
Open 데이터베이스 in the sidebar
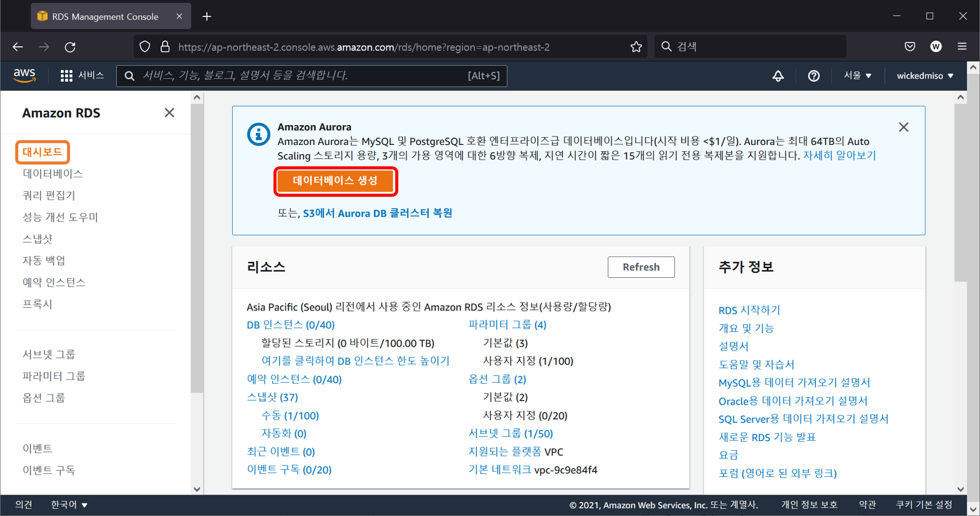[52, 174]
